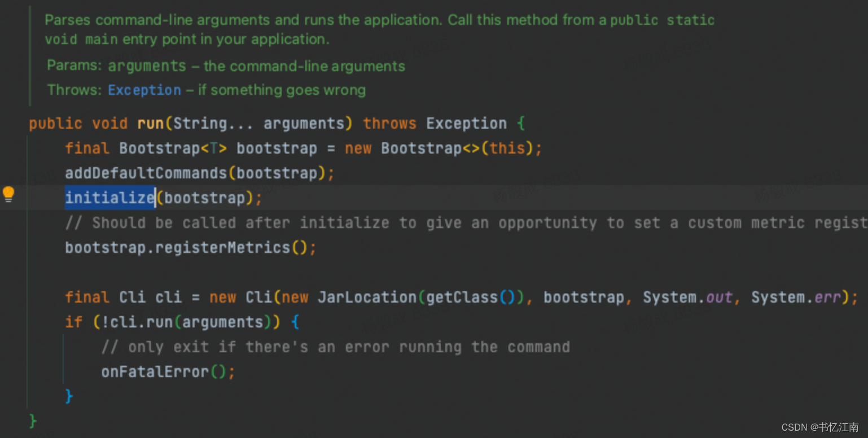
Task: Click the yellow lightbulb intention icon
Action: coord(8,194)
